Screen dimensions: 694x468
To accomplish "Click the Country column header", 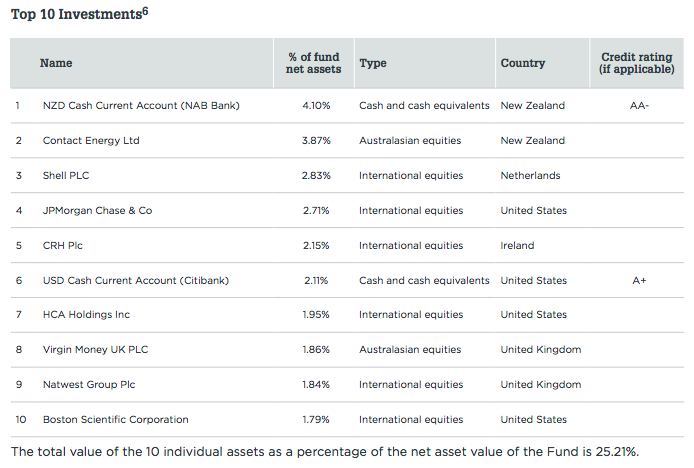I will point(523,63).
